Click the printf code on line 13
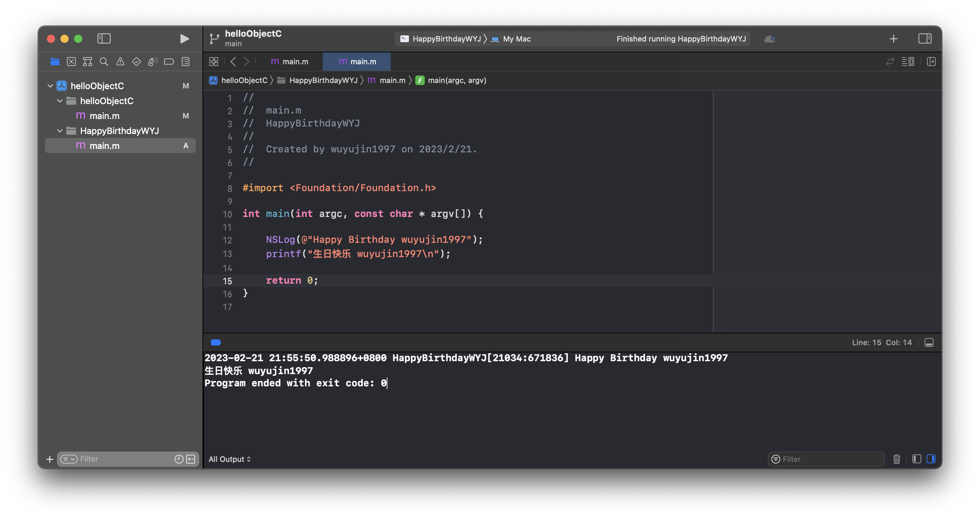This screenshot has width=980, height=519. 357,254
